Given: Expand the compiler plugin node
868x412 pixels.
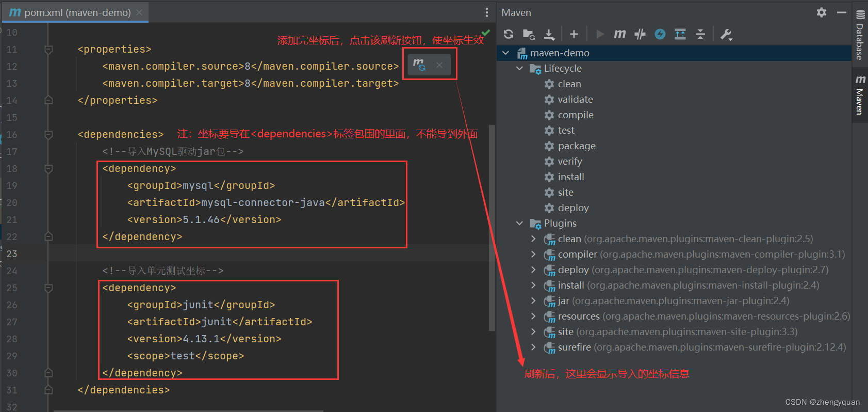Looking at the screenshot, I should pos(533,254).
